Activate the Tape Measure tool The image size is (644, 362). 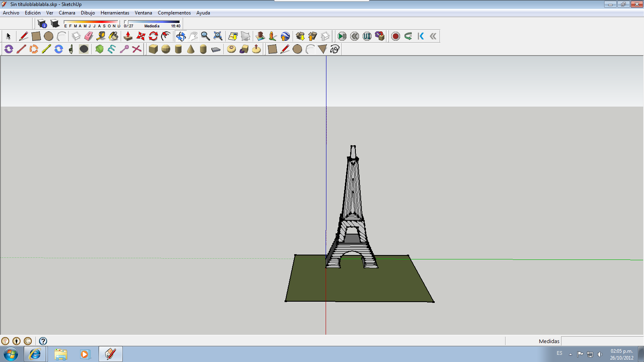point(101,36)
